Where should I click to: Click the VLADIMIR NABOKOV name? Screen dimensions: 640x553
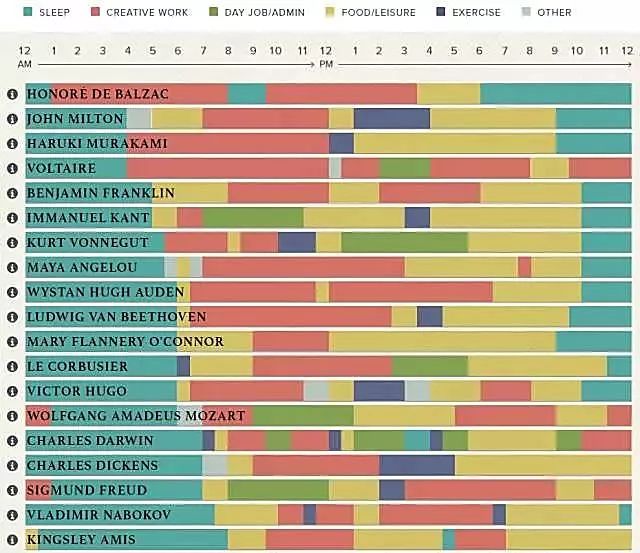[x=98, y=515]
